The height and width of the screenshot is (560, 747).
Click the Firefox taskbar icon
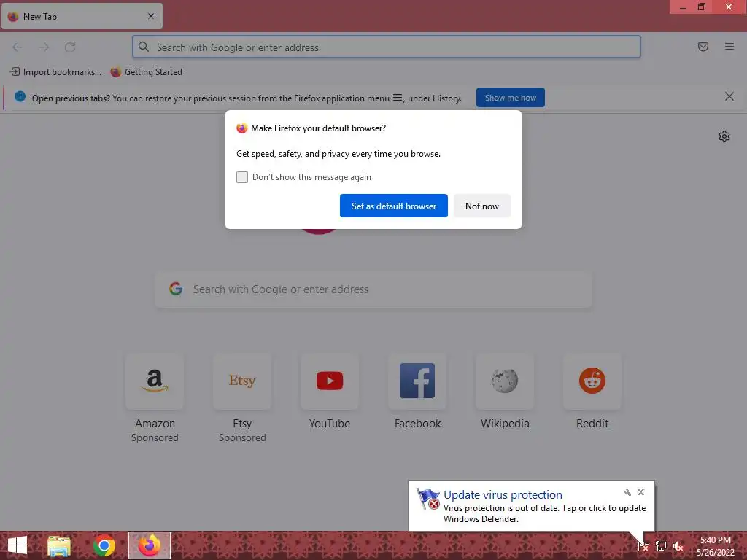point(149,545)
